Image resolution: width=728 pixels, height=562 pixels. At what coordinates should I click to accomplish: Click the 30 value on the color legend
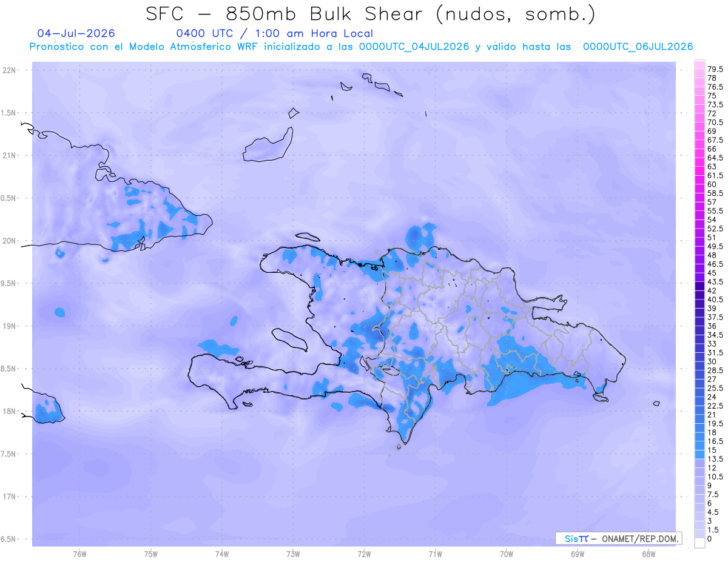712,361
